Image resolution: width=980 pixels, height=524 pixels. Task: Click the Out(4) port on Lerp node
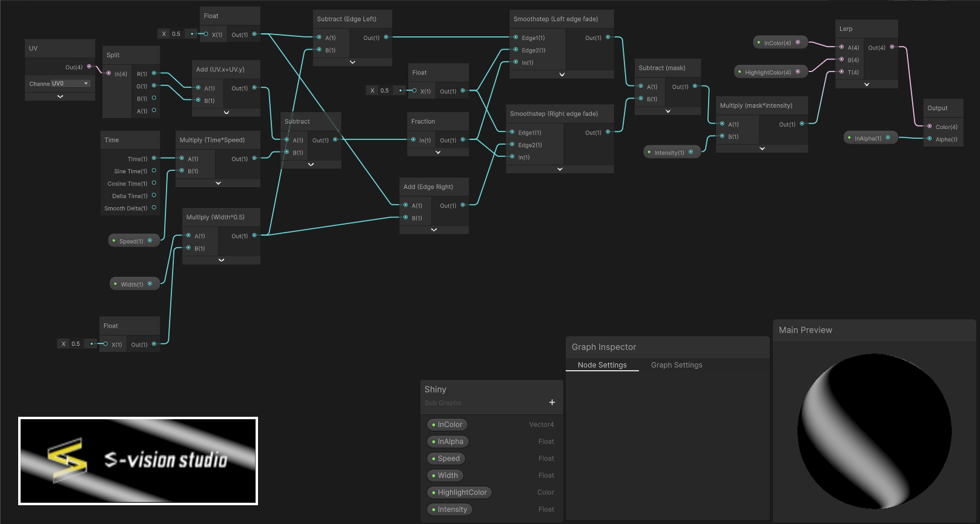pos(892,47)
